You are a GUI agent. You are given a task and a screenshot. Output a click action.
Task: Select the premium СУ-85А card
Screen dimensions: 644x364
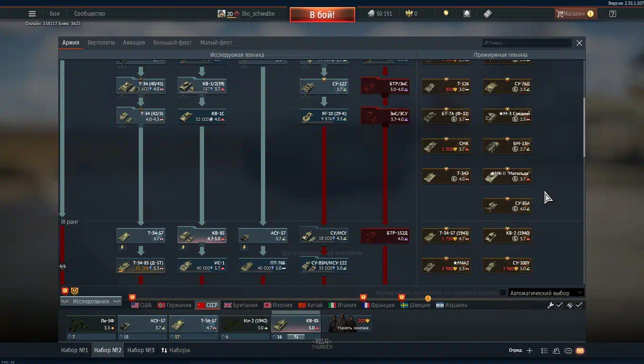coord(507,206)
